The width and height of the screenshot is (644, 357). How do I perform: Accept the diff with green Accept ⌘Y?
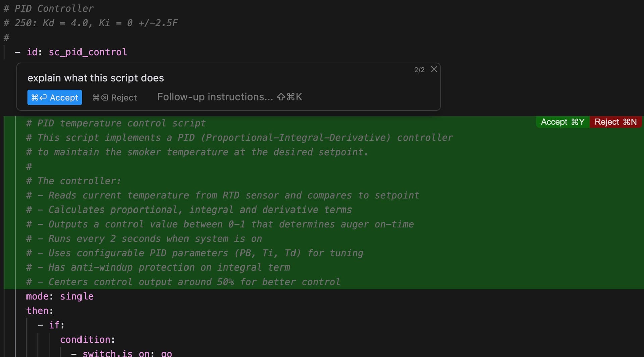click(562, 122)
